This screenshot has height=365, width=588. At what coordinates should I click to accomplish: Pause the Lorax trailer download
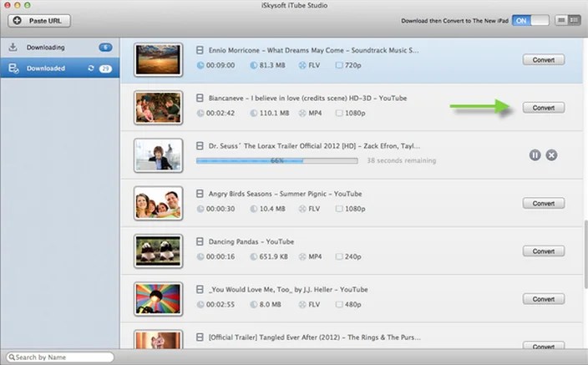(x=535, y=155)
